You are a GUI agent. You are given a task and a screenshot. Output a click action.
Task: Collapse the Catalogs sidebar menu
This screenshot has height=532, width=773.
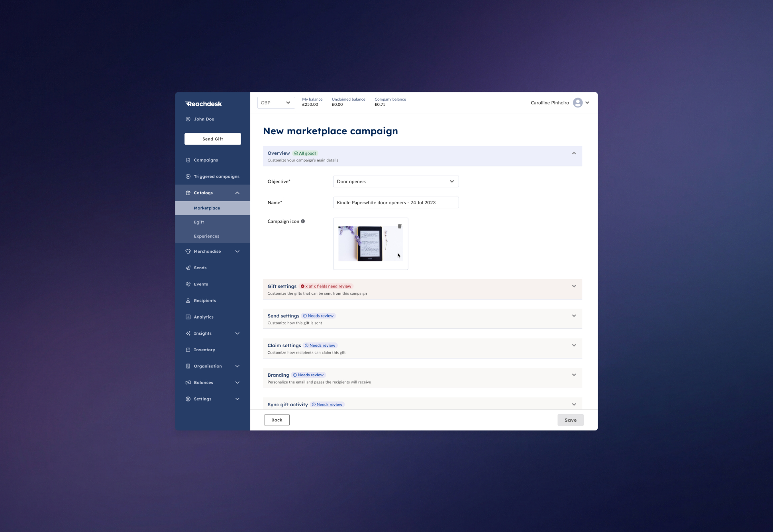tap(237, 193)
